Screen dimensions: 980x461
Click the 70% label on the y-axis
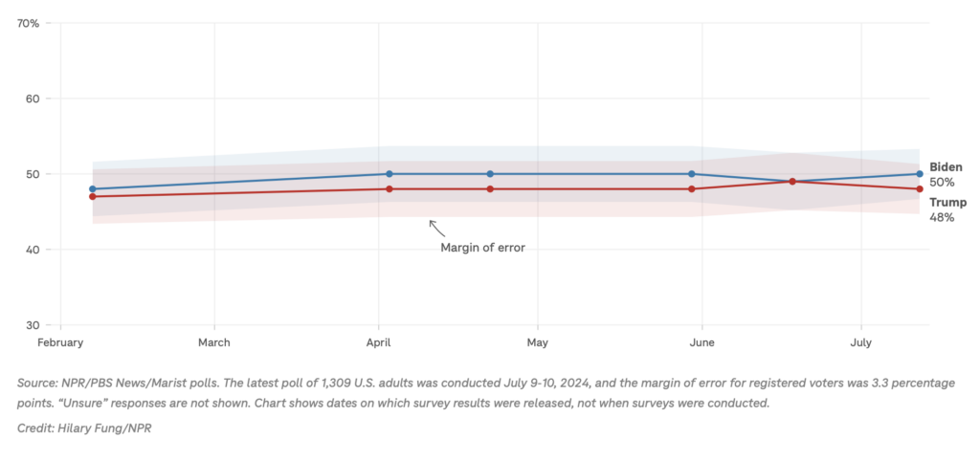(x=29, y=23)
